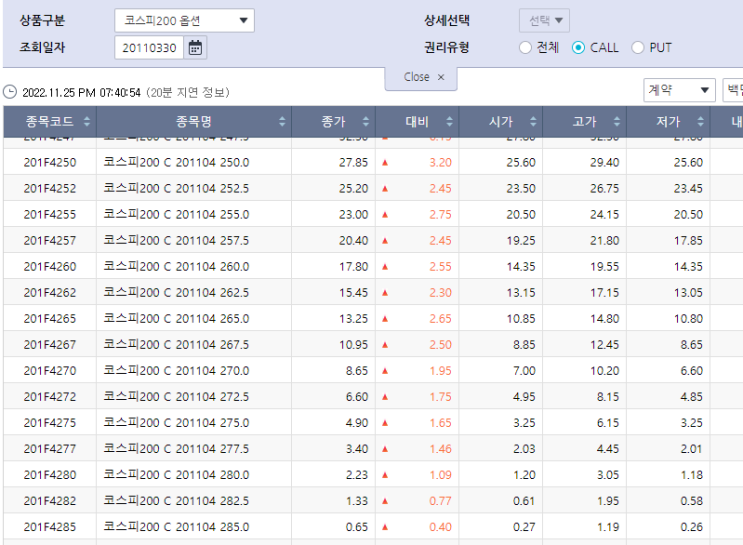
Task: Click high price 1.95
Action: [608, 501]
